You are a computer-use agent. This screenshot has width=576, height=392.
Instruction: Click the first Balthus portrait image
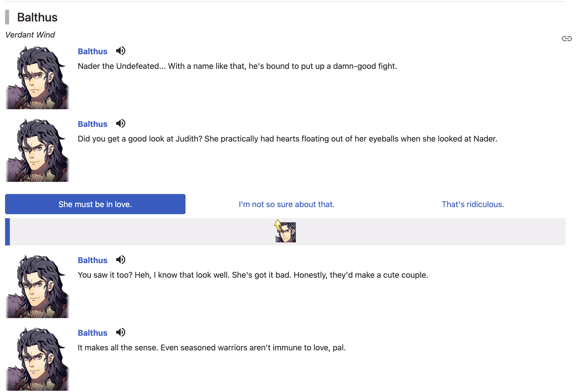point(37,77)
